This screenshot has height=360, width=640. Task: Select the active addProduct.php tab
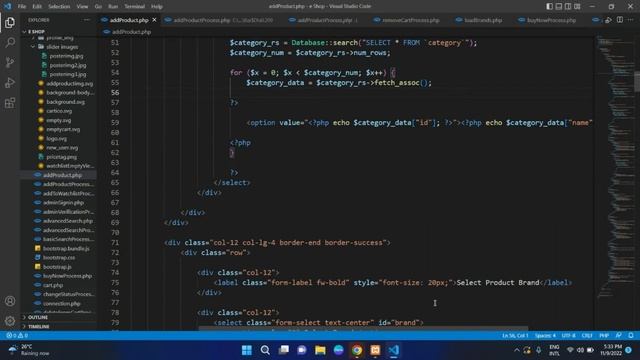click(129, 20)
